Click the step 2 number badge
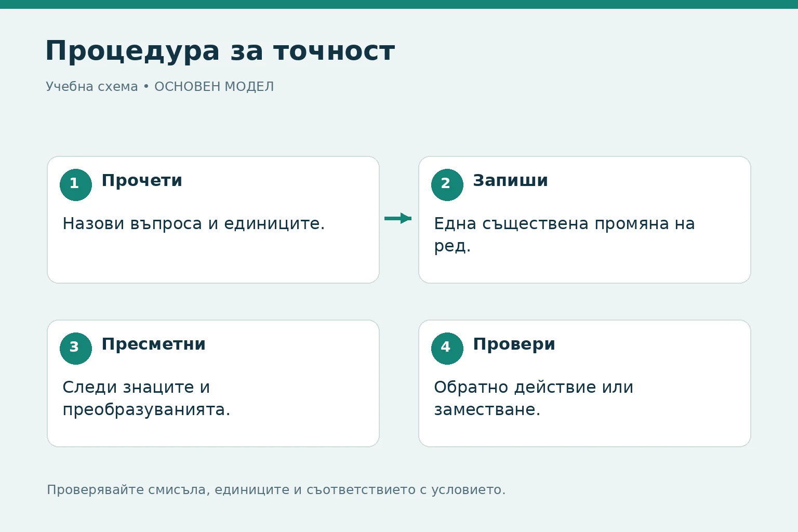The width and height of the screenshot is (798, 532). tap(447, 184)
